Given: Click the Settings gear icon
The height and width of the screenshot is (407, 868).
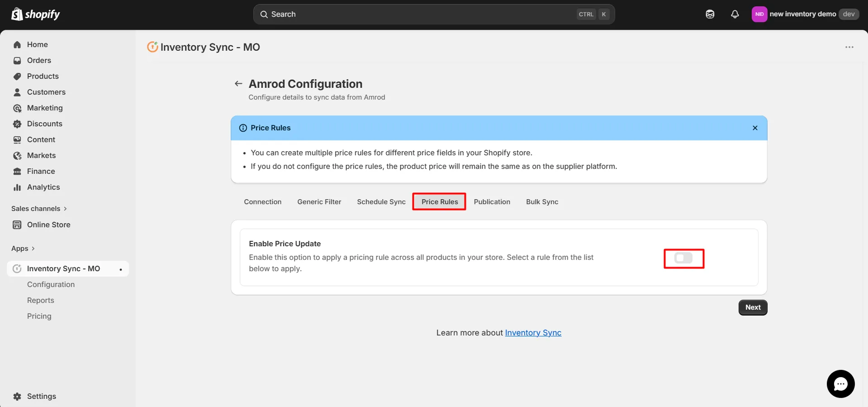Looking at the screenshot, I should (17, 396).
